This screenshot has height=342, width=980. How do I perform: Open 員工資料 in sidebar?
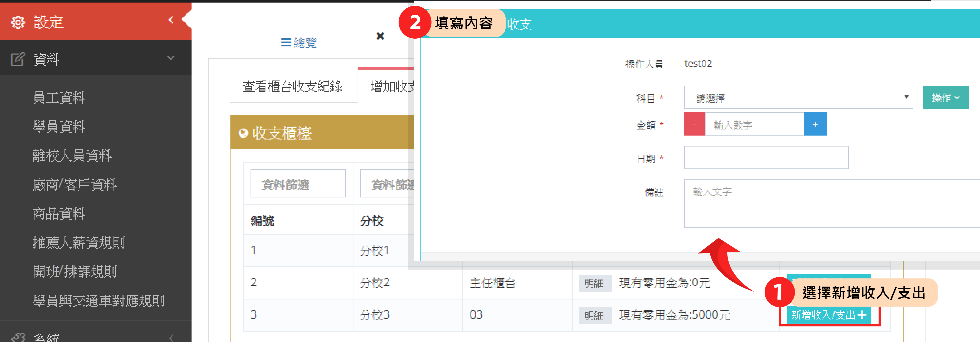59,98
